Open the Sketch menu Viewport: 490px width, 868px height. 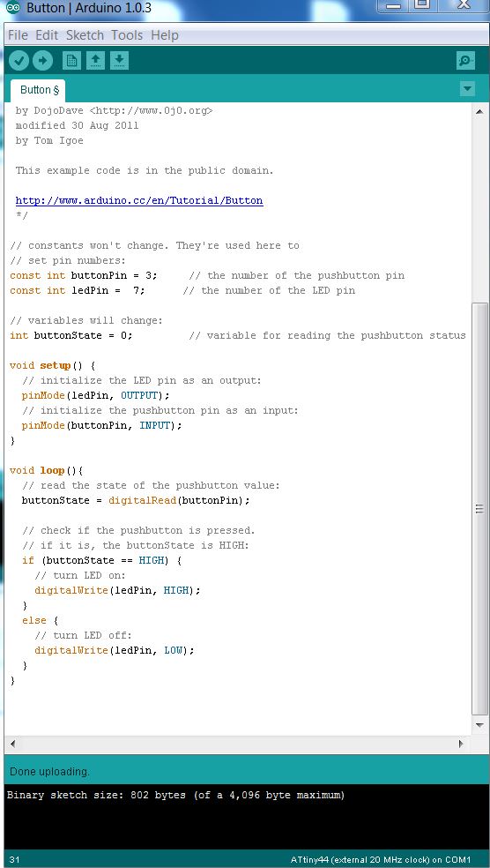tap(85, 35)
